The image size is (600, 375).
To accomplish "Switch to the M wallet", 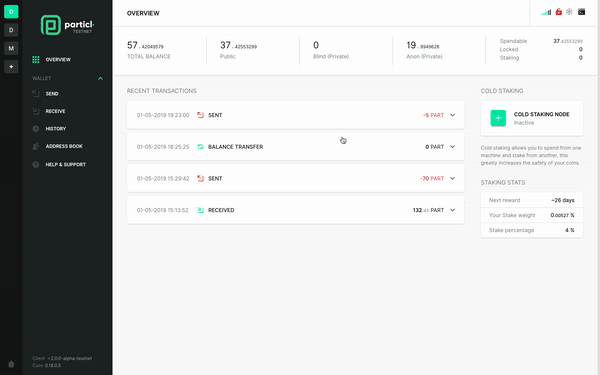I will point(11,48).
